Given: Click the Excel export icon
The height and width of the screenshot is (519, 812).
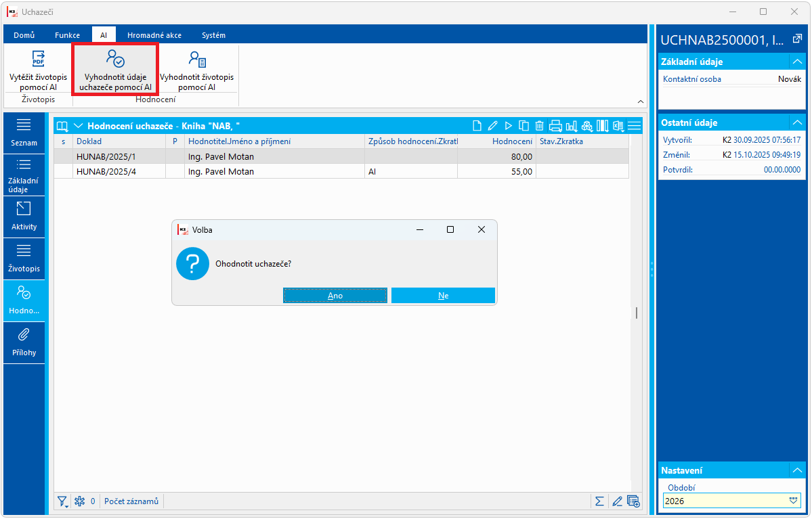Looking at the screenshot, I should 618,126.
